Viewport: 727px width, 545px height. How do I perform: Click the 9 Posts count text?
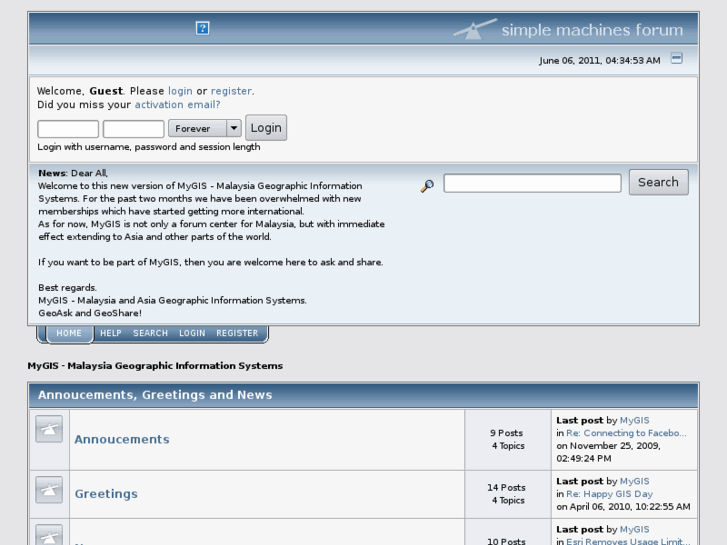pyautogui.click(x=506, y=433)
